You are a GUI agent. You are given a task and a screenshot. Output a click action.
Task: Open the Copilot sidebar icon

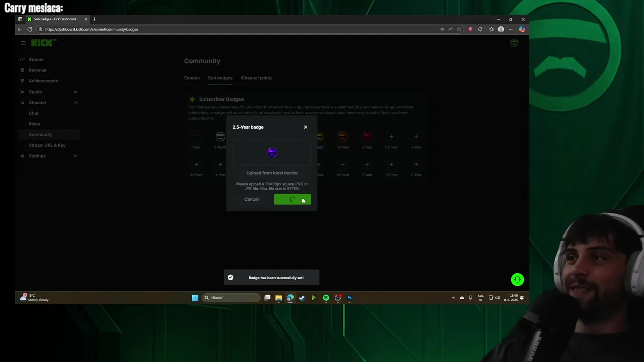tap(522, 29)
